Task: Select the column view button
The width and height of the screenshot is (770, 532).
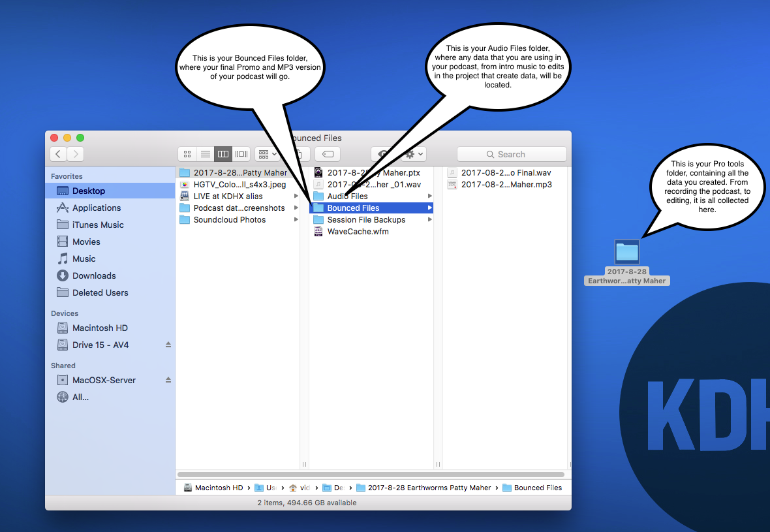Action: coord(223,154)
